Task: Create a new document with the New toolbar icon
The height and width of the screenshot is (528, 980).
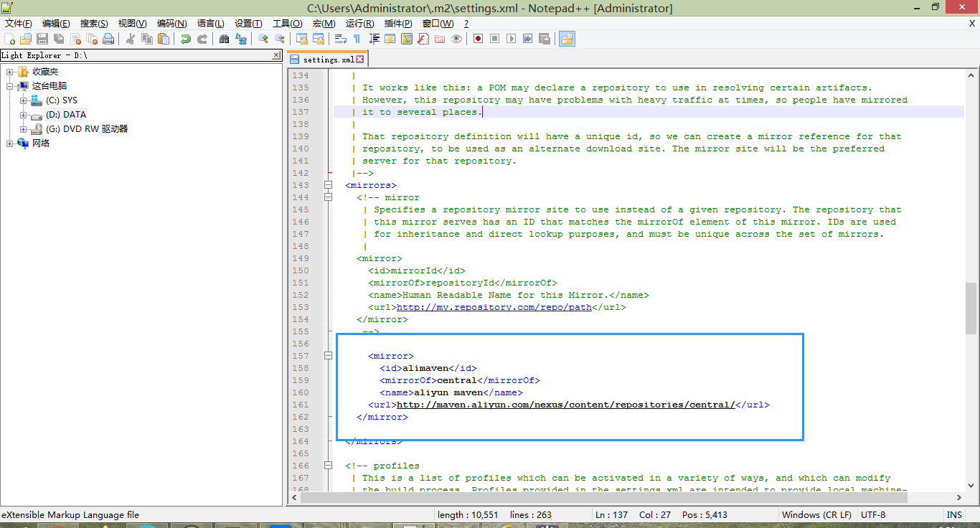Action: 9,39
